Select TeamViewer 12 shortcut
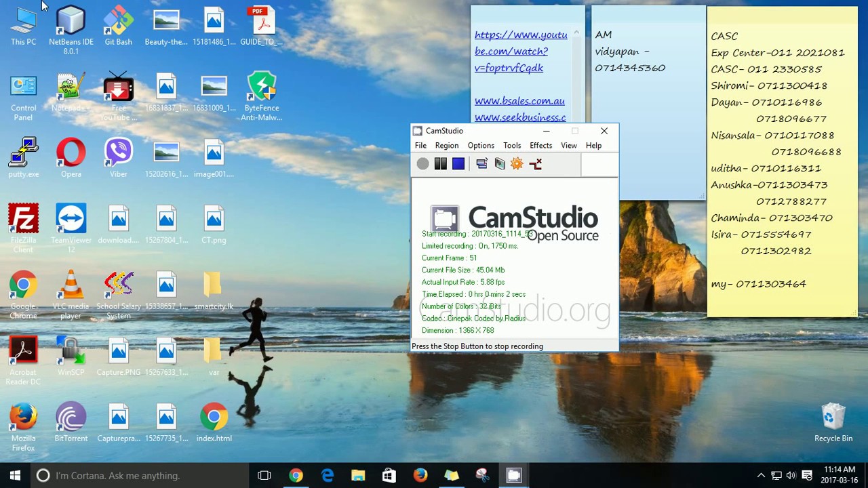 (x=71, y=229)
